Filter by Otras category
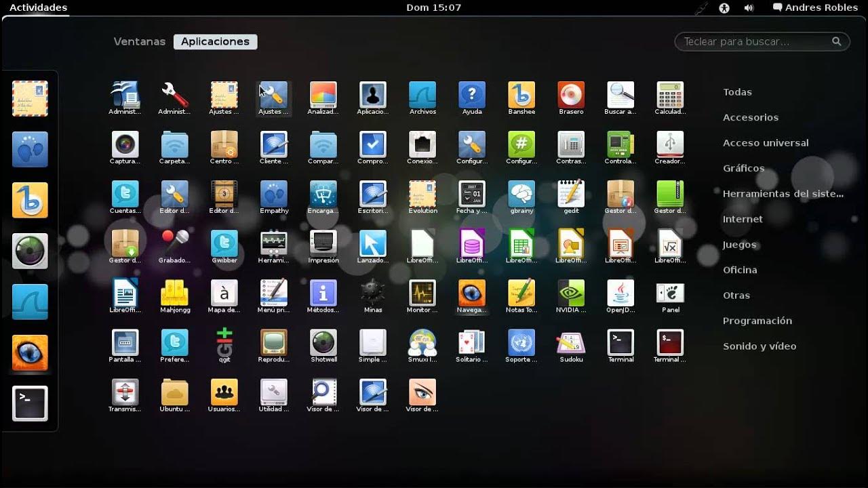The image size is (868, 488). point(736,296)
